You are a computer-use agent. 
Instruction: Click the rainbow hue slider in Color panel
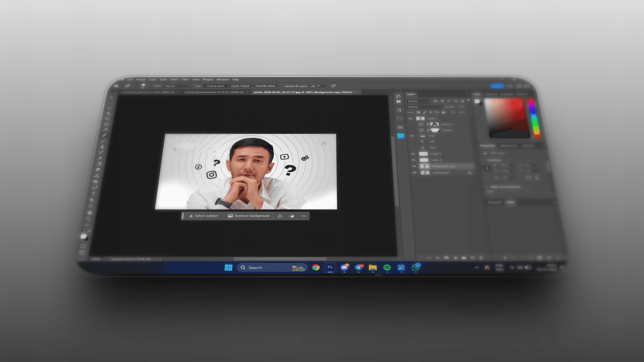point(533,117)
